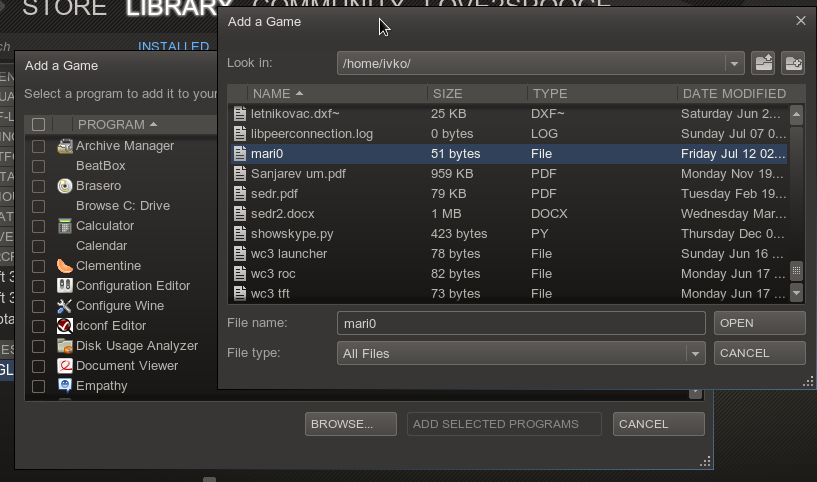
Task: Click the Configuration Editor icon
Action: click(x=65, y=286)
